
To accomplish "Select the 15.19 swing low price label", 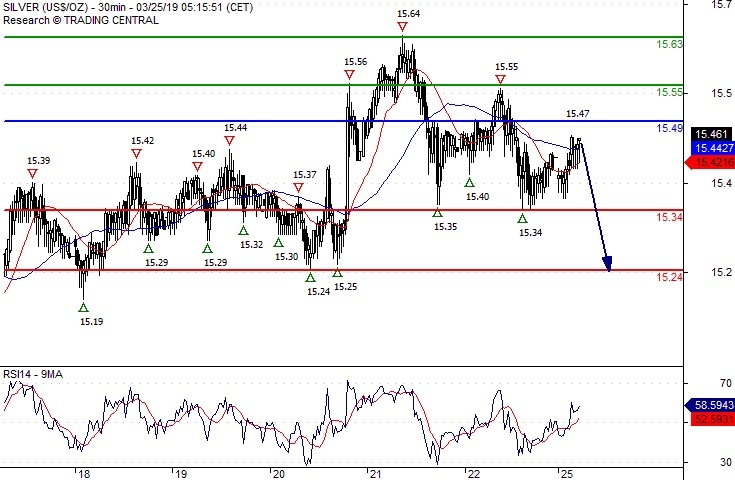I will coord(91,322).
